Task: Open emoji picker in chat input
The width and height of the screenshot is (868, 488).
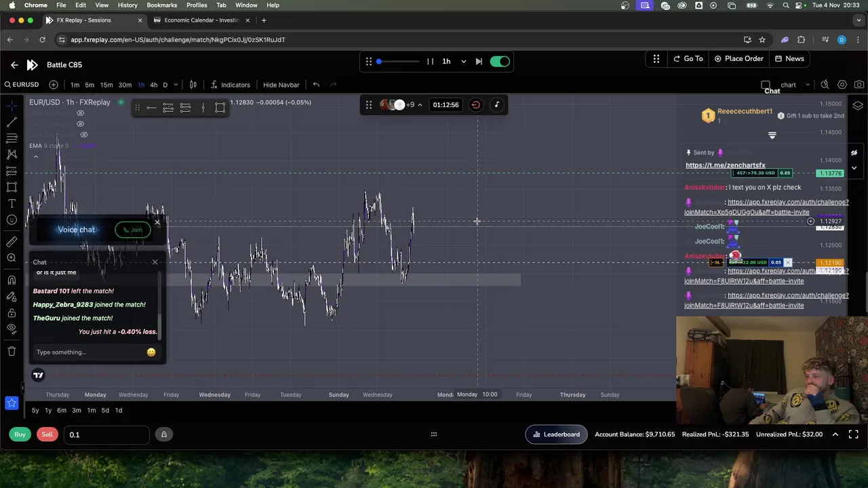Action: pos(151,352)
